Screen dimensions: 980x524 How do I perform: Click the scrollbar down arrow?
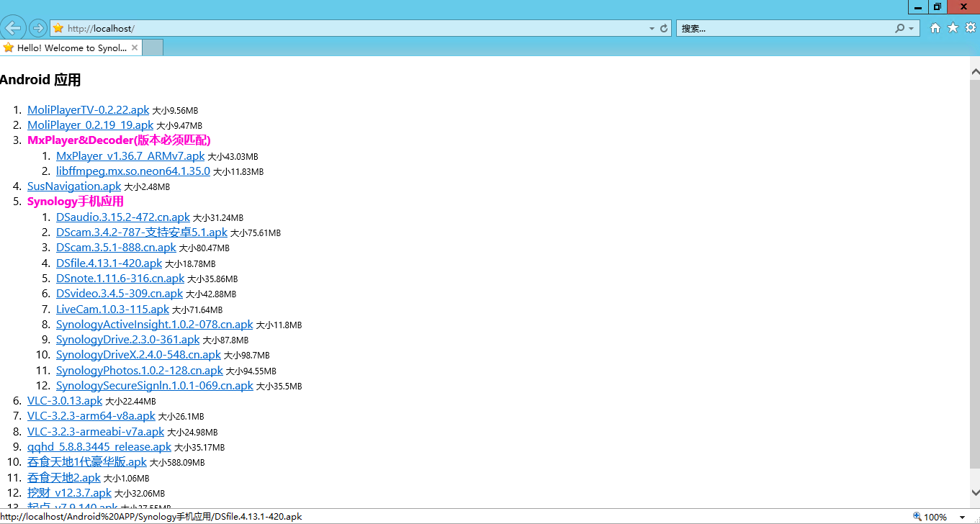coord(975,492)
